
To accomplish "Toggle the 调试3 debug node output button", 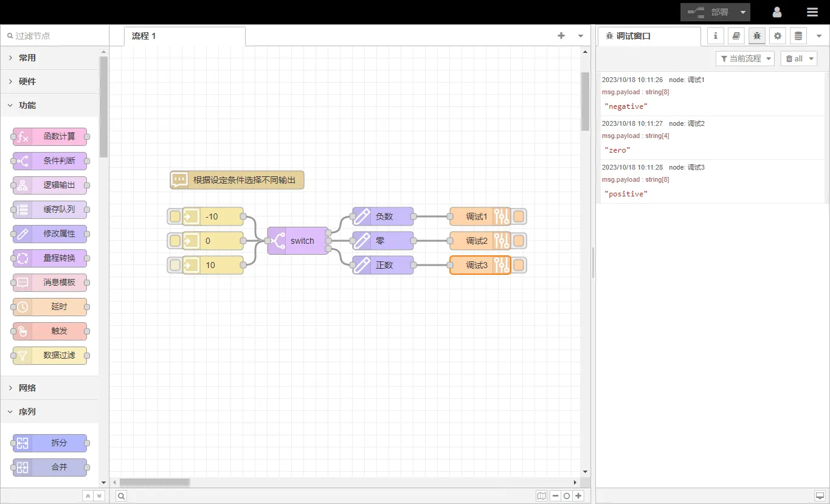I will (x=519, y=265).
